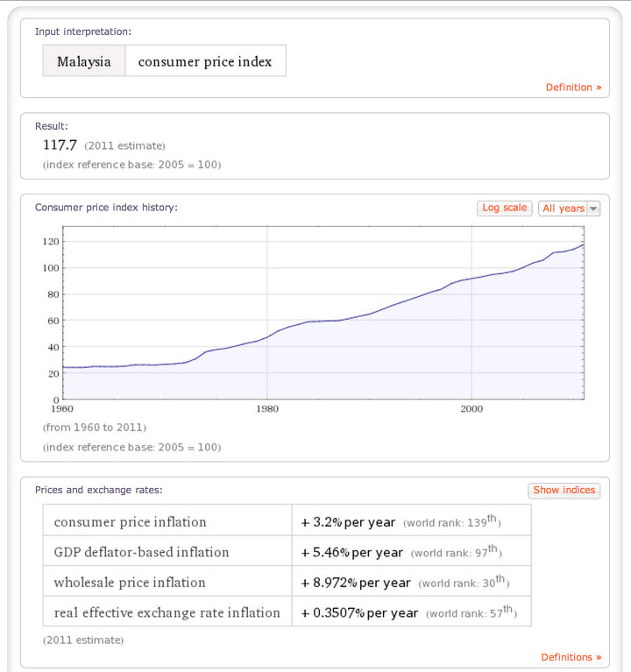Image resolution: width=631 pixels, height=672 pixels.
Task: Click the world rank 57th note
Action: 471,612
